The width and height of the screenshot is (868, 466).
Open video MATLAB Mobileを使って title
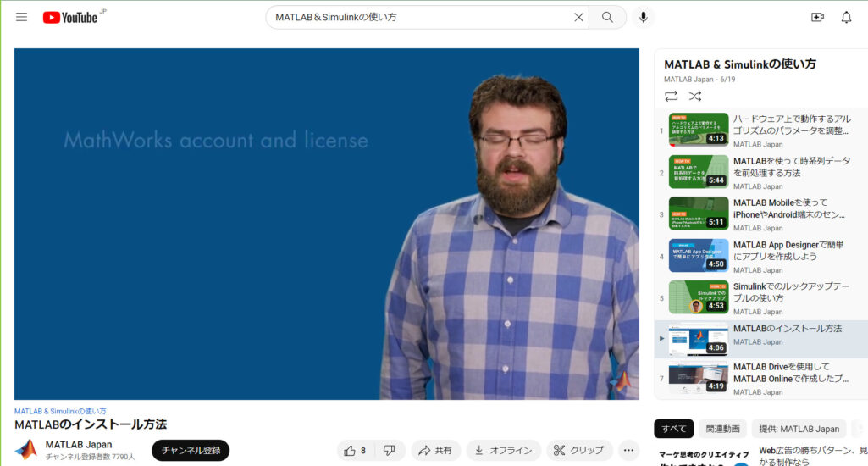click(789, 208)
